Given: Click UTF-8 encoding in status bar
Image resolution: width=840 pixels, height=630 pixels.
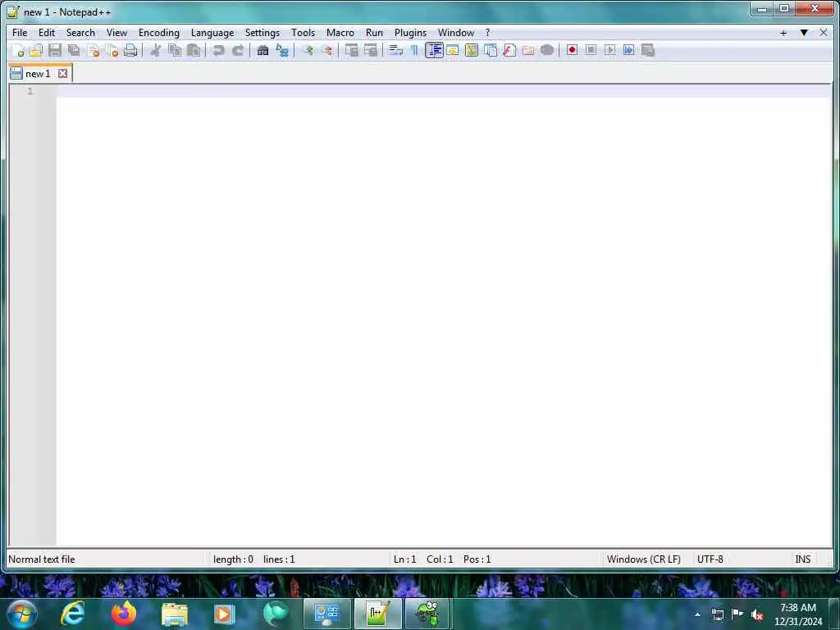Looking at the screenshot, I should pos(710,559).
